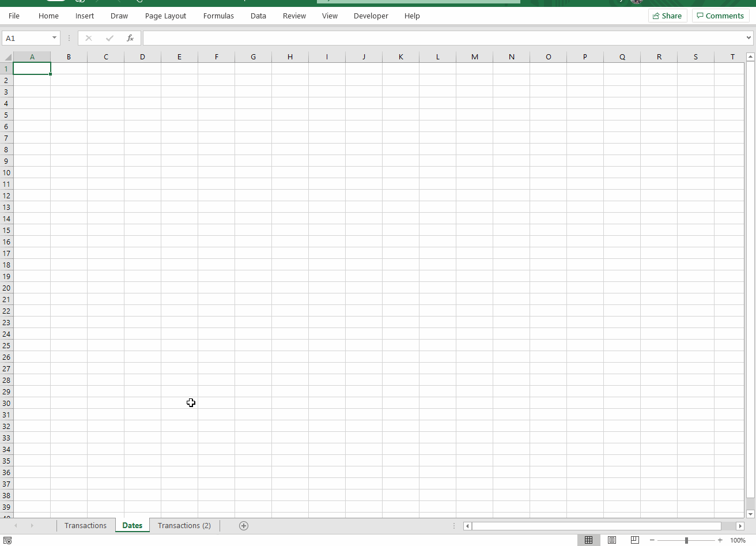Screen dimensions: 756x546
Task: Add a new worksheet with the plus icon
Action: point(244,525)
